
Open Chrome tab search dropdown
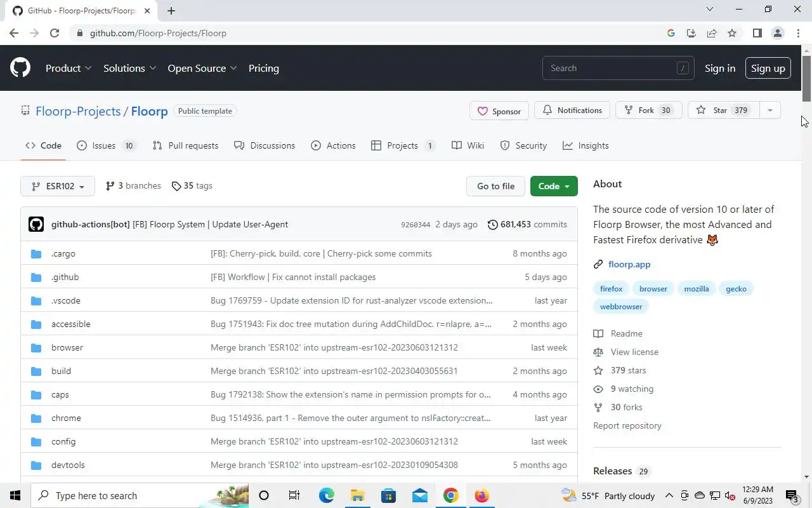710,10
